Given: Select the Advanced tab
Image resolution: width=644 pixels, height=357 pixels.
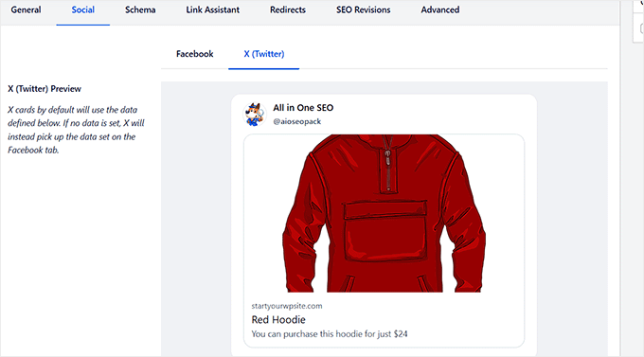Looking at the screenshot, I should 439,9.
